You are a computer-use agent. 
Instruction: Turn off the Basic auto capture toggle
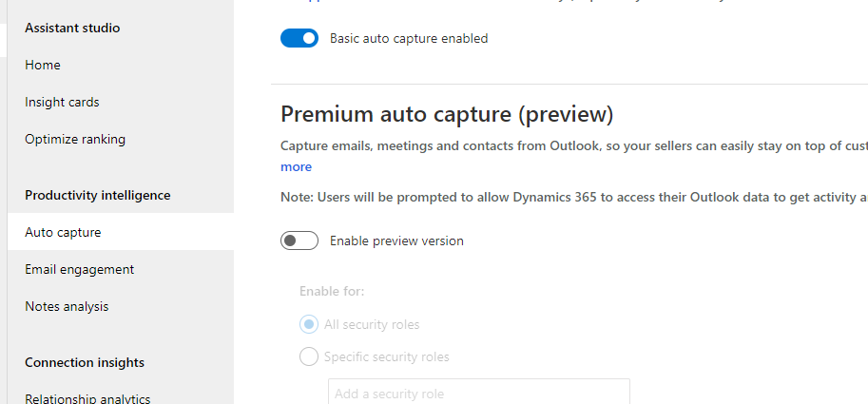point(299,38)
